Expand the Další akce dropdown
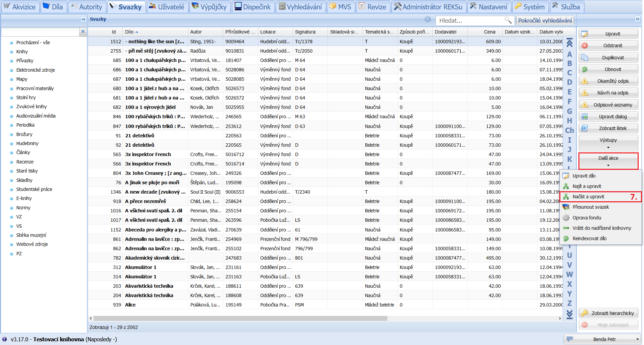Image resolution: width=644 pixels, height=345 pixels. point(609,161)
